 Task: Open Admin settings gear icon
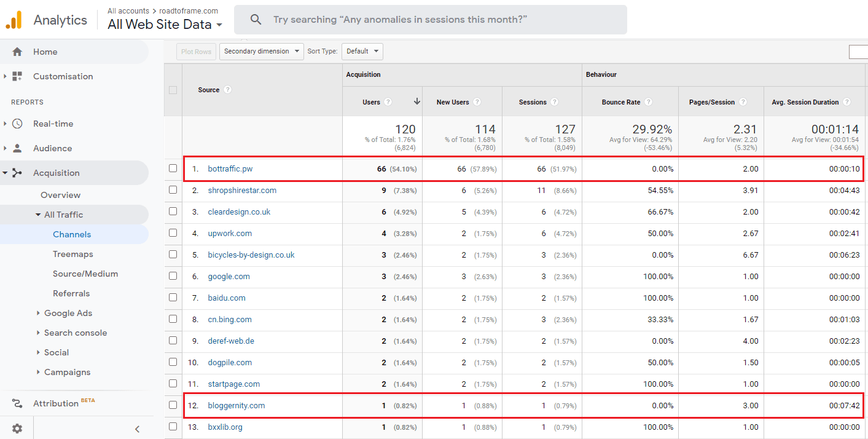pos(17,429)
